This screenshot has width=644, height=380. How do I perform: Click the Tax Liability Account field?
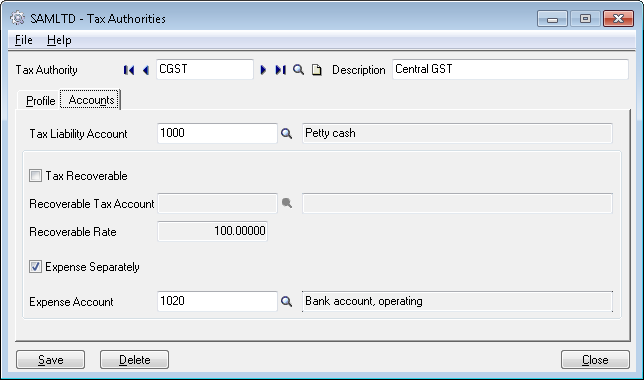217,134
